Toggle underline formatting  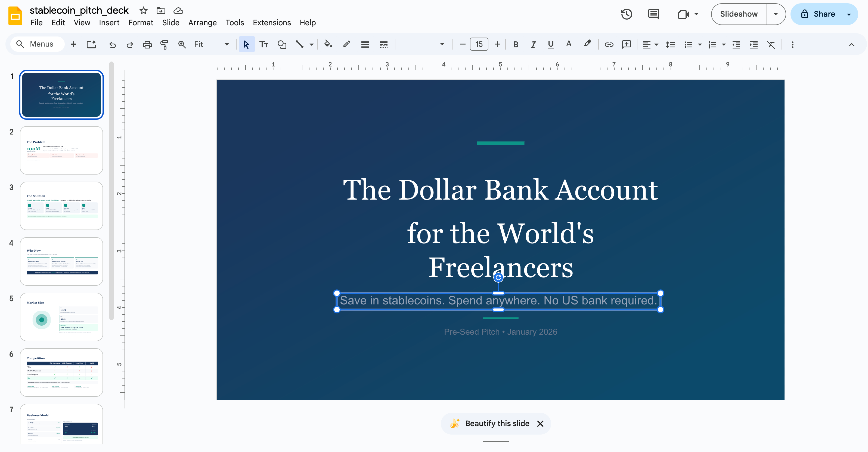(551, 45)
